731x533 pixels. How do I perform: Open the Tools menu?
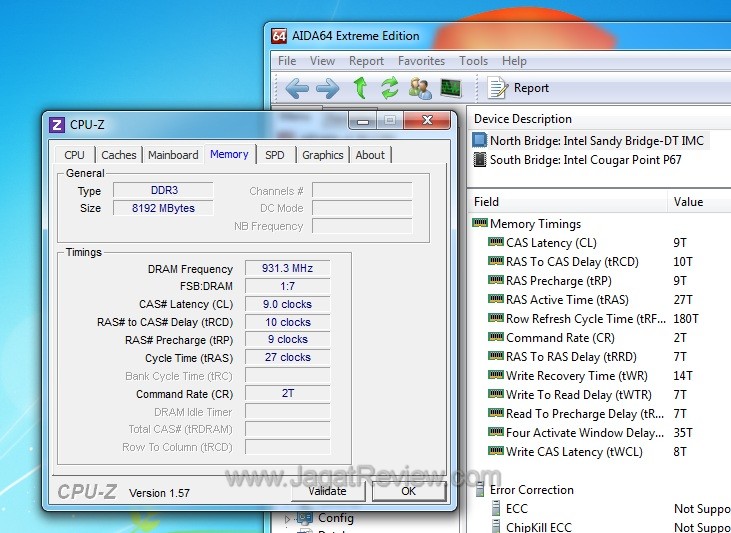473,61
